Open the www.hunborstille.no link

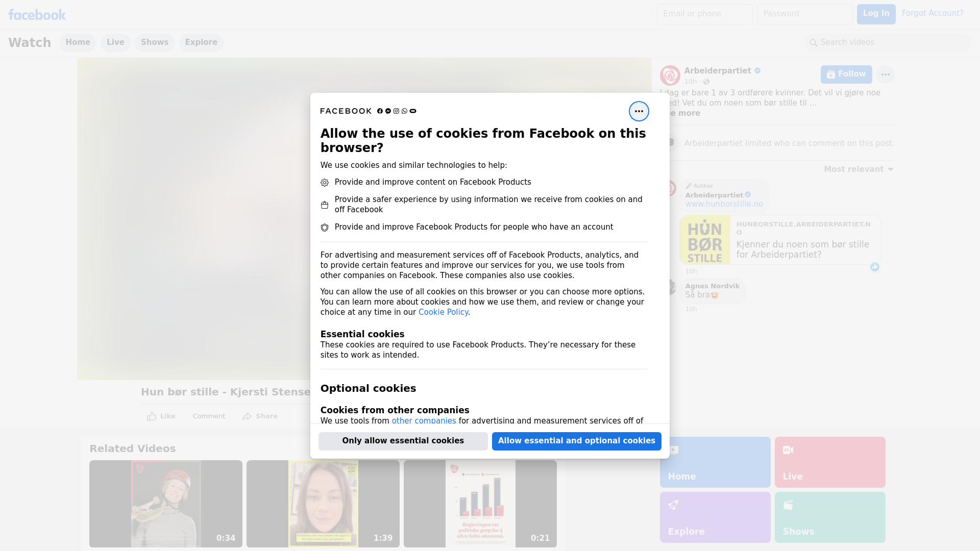click(x=724, y=204)
